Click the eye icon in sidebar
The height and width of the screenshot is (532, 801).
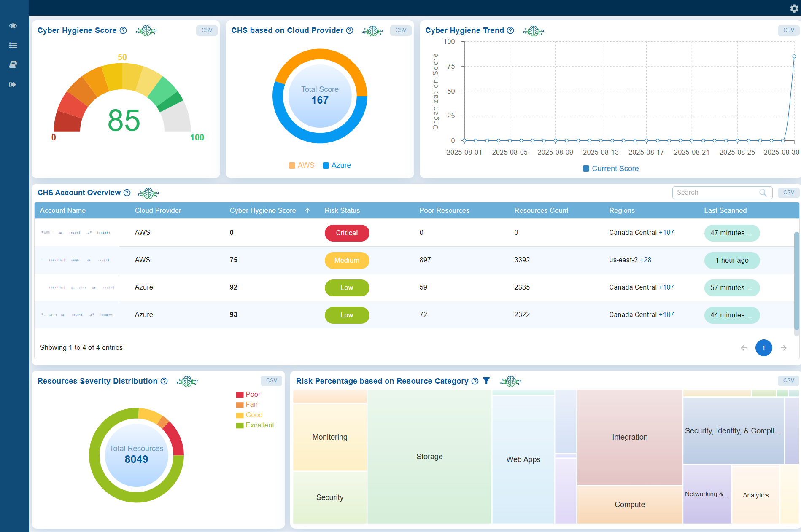point(13,26)
